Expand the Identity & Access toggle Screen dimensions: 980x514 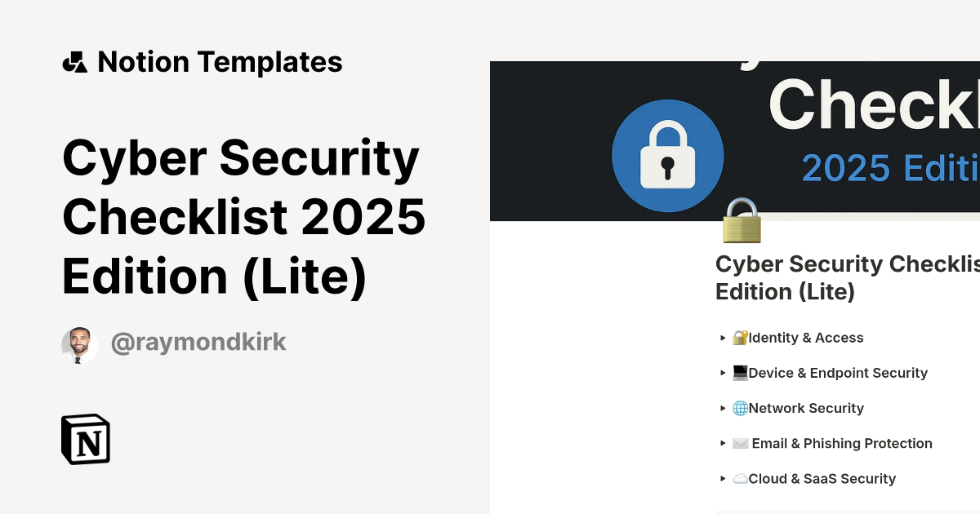click(x=722, y=338)
